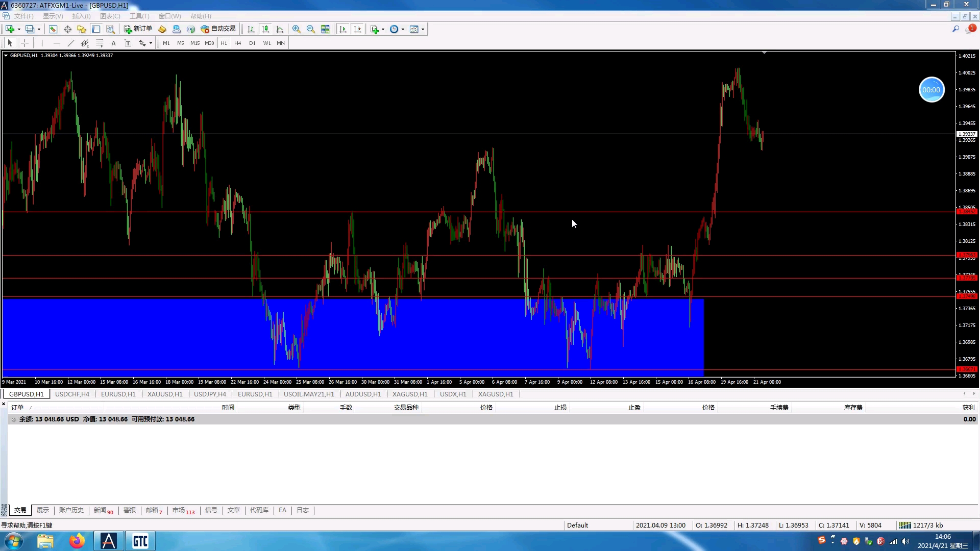
Task: Click the Zoom In icon on toolbar
Action: coord(296,29)
